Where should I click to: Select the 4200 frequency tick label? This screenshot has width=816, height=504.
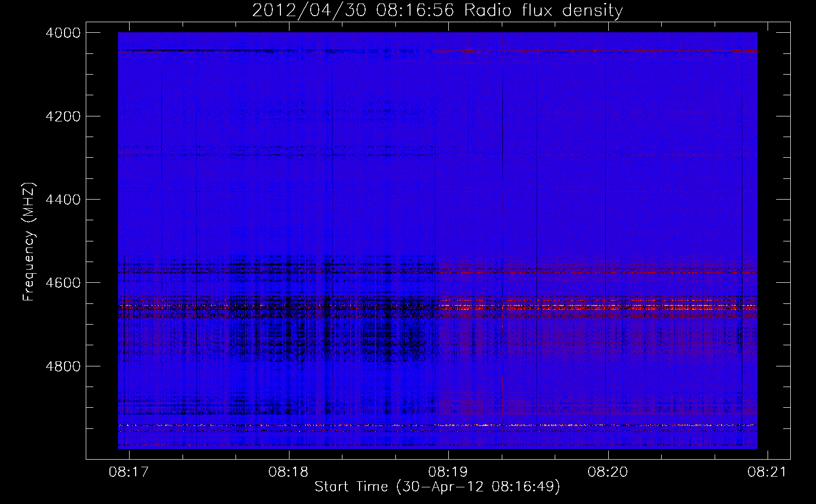point(63,116)
